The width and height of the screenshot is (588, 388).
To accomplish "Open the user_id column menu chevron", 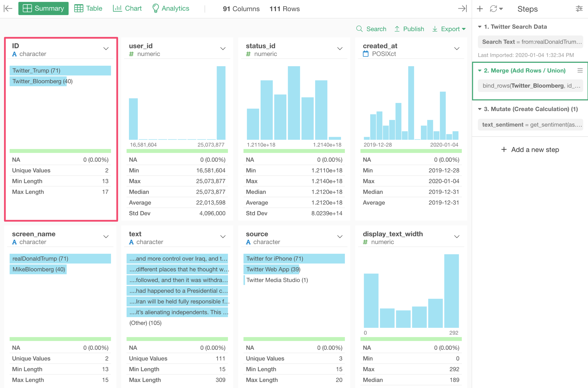I will coord(223,49).
